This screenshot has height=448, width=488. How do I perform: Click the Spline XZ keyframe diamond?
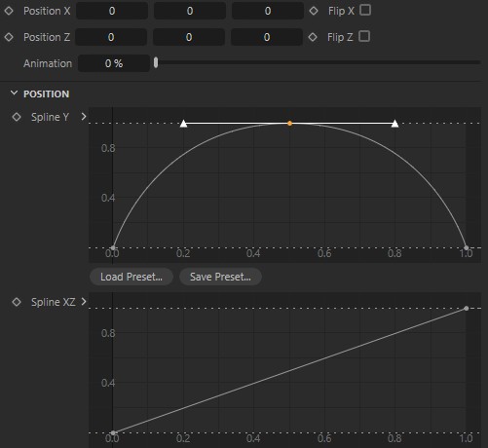coord(17,302)
